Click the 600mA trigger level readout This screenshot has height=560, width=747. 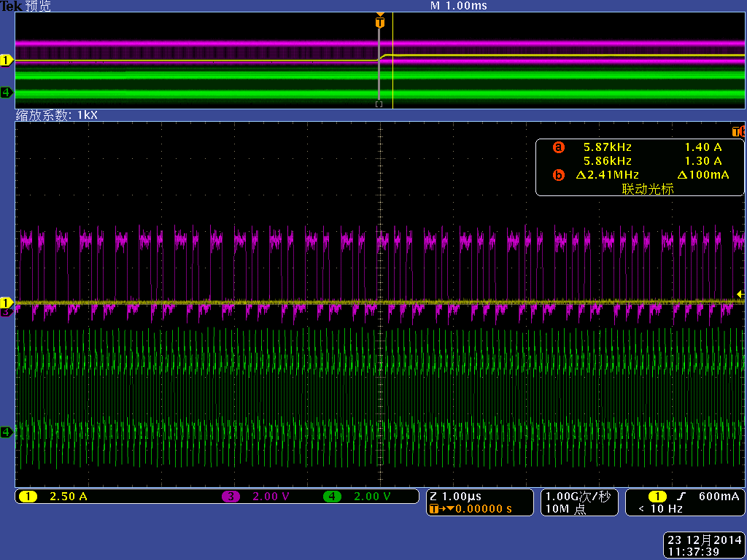click(719, 496)
